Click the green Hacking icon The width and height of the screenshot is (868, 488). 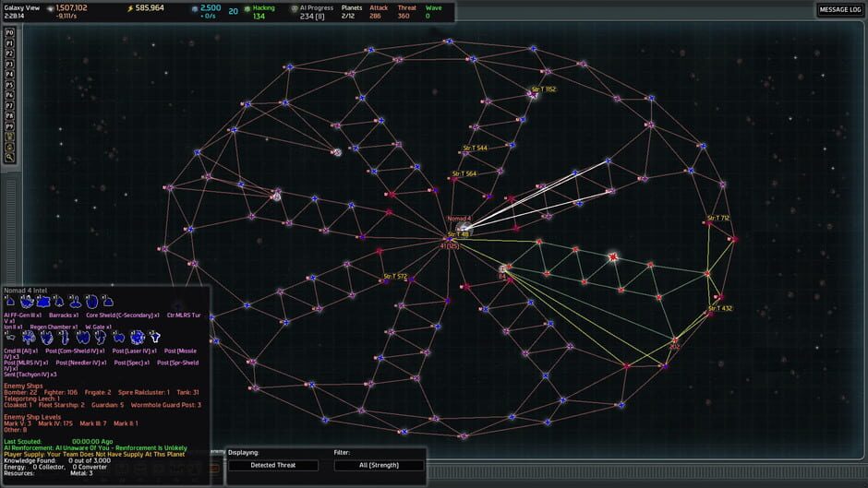[247, 9]
